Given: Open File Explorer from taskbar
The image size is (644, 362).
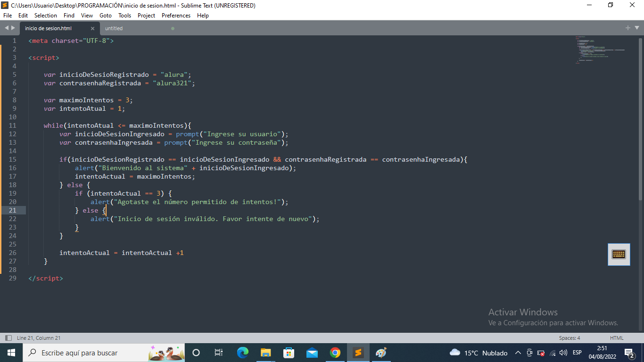Looking at the screenshot, I should pyautogui.click(x=266, y=353).
